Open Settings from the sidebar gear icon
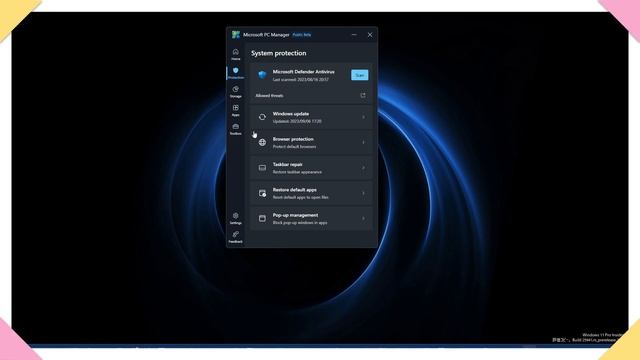This screenshot has height=360, width=640. [x=236, y=218]
